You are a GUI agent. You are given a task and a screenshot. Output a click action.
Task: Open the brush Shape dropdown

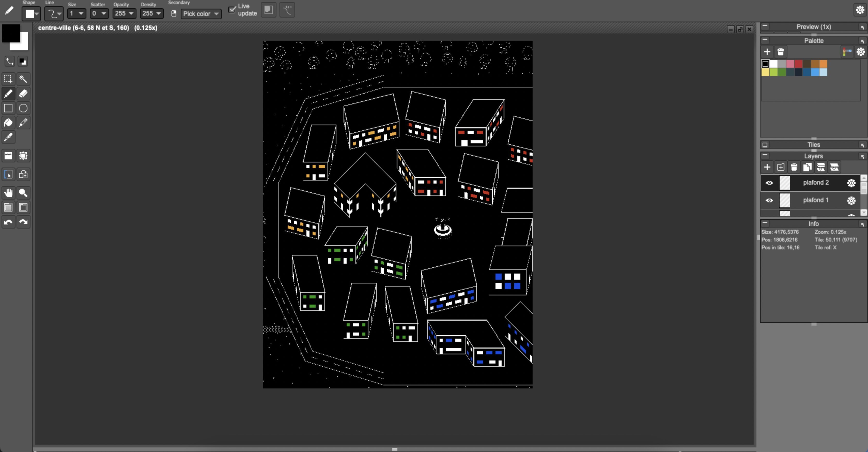click(x=31, y=14)
